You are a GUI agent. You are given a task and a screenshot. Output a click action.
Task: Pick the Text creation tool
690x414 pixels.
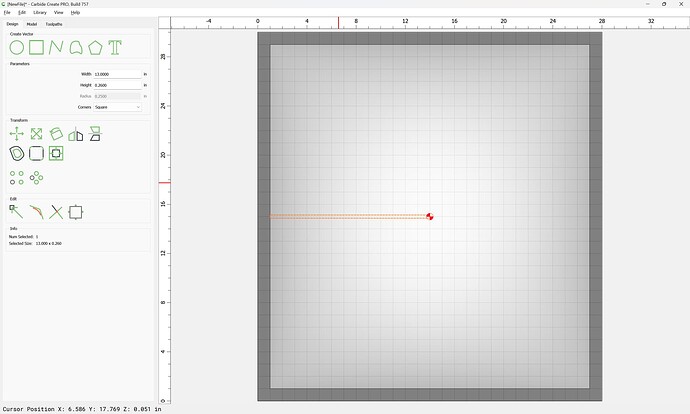coord(115,47)
